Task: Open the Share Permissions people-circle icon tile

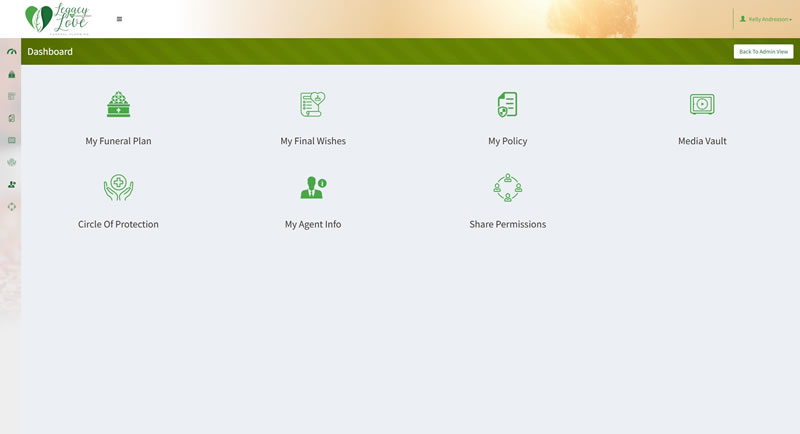Action: (507, 187)
